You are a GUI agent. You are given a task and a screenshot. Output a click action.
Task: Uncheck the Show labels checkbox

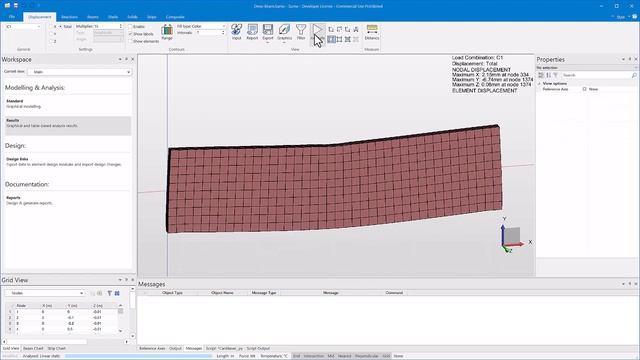coord(130,34)
